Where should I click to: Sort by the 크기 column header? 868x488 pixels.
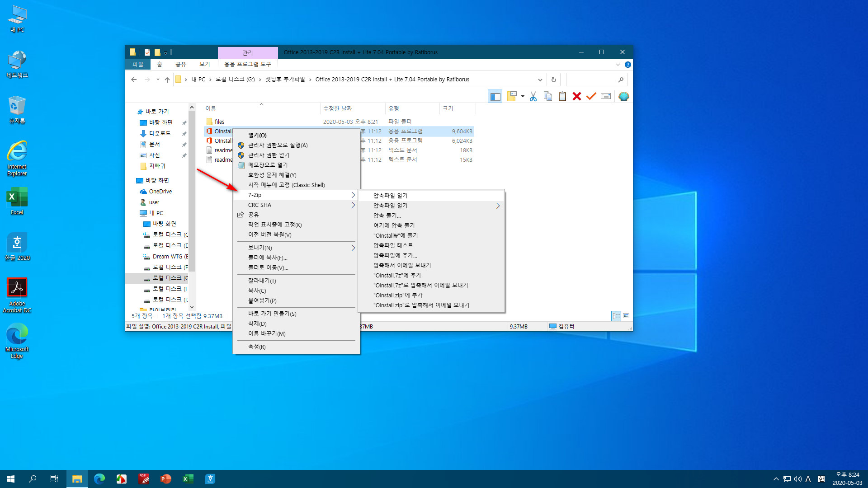pos(457,108)
